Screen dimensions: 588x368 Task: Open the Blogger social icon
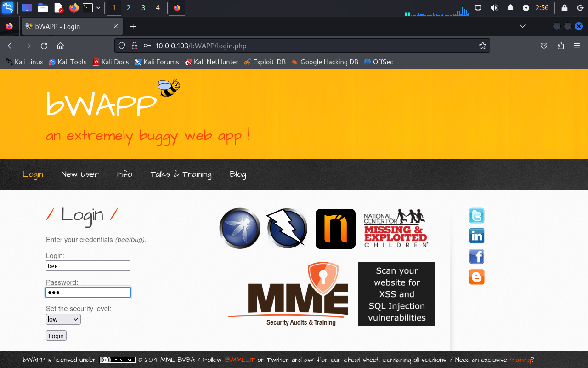click(x=477, y=277)
